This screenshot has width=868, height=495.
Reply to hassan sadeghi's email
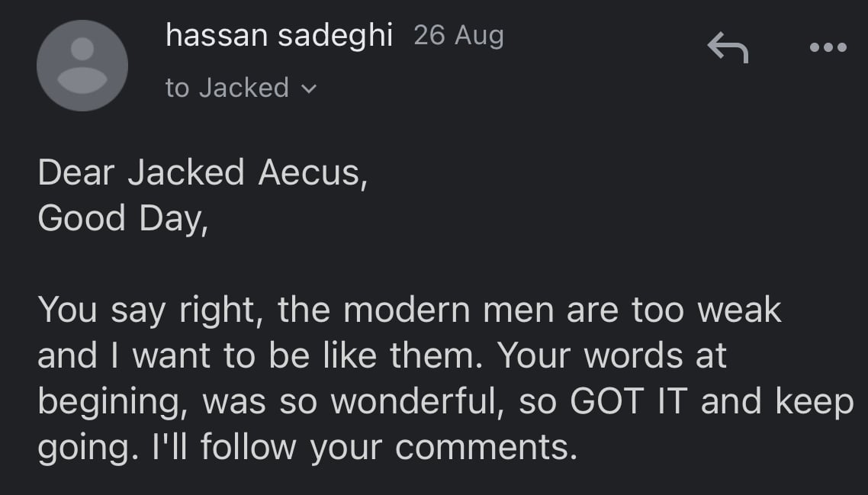click(728, 47)
